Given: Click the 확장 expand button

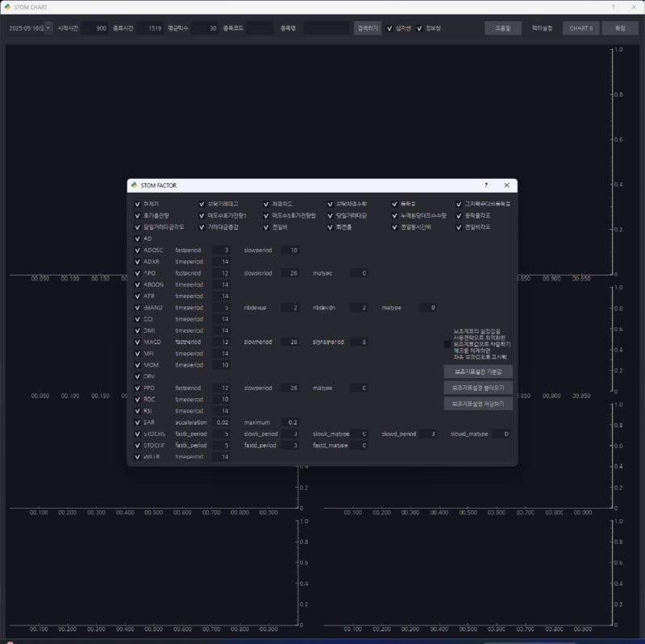Looking at the screenshot, I should [x=619, y=28].
